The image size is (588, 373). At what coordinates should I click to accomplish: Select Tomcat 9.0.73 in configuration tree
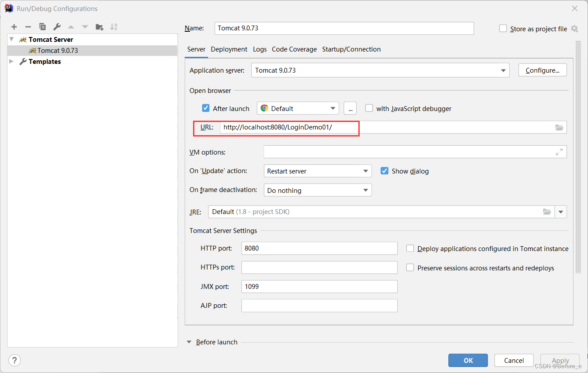point(93,51)
